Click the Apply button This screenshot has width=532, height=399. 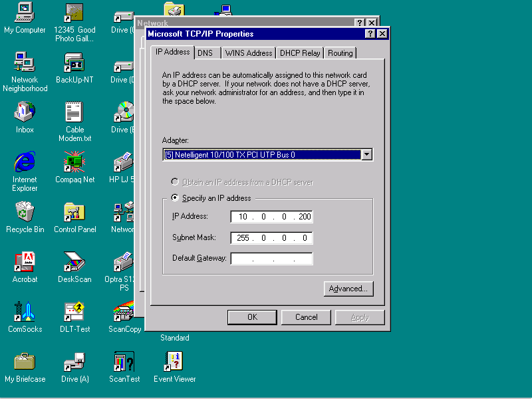coord(360,317)
